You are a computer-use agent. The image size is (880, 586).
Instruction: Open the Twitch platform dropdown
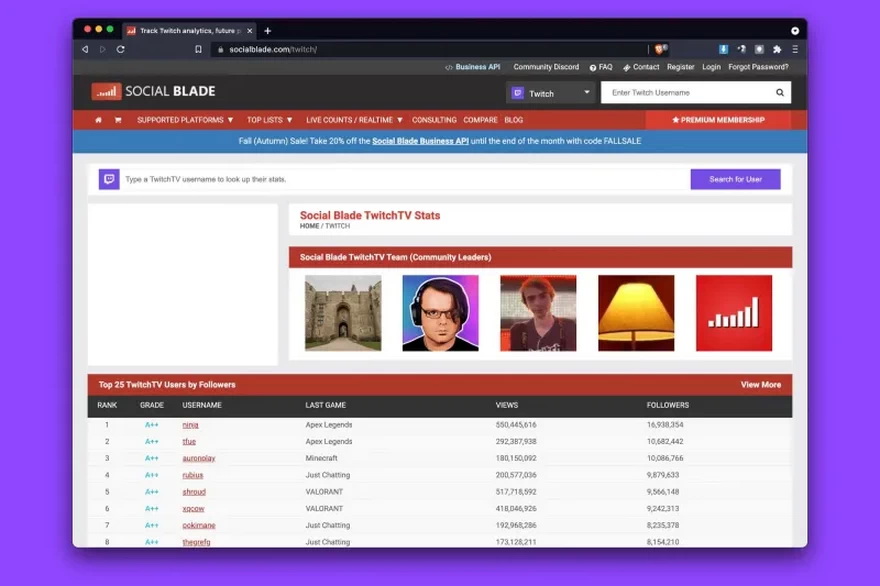(551, 93)
